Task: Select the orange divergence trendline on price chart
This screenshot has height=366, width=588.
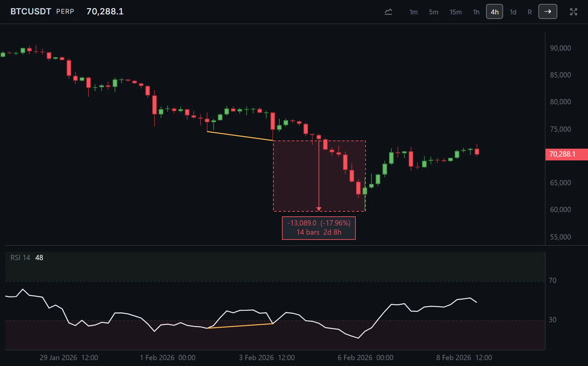Action: pyautogui.click(x=240, y=136)
